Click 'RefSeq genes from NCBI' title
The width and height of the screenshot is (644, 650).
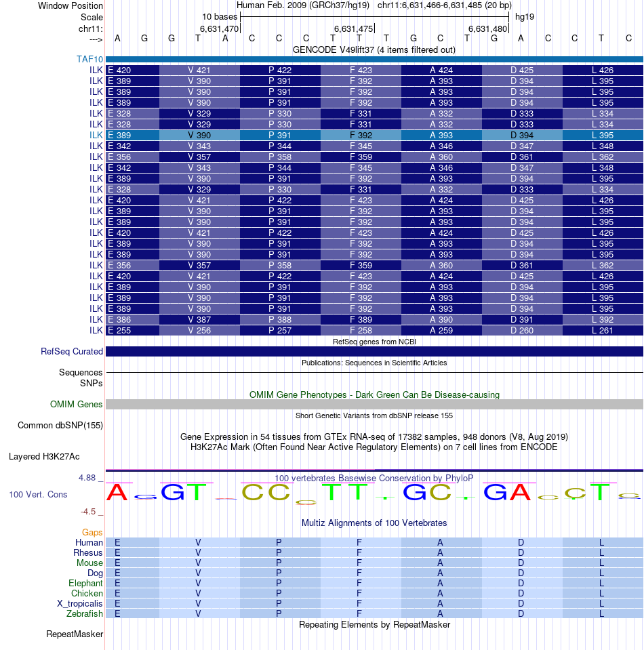pyautogui.click(x=374, y=342)
